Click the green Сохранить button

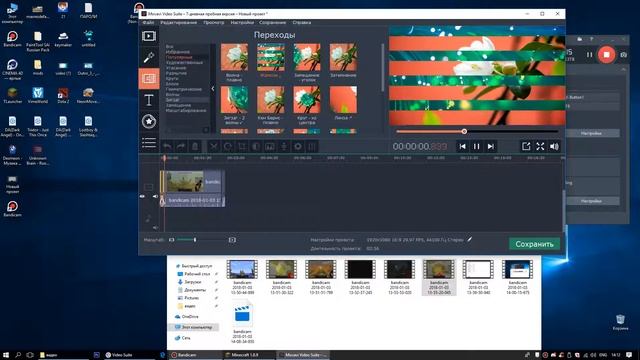(x=534, y=244)
